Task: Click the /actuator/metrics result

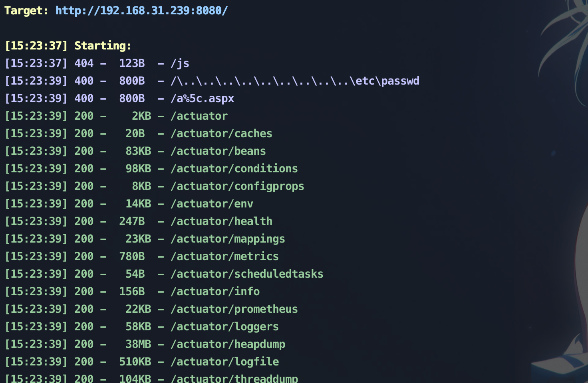Action: [224, 257]
